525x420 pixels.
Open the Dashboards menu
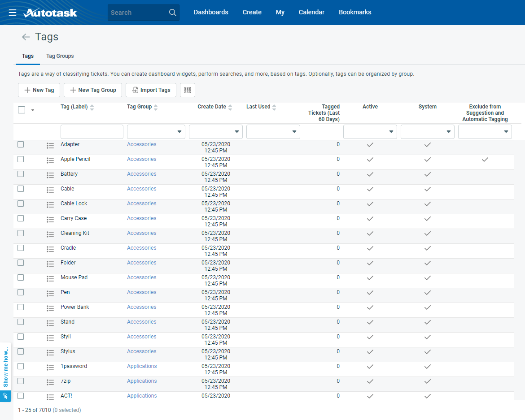[211, 12]
